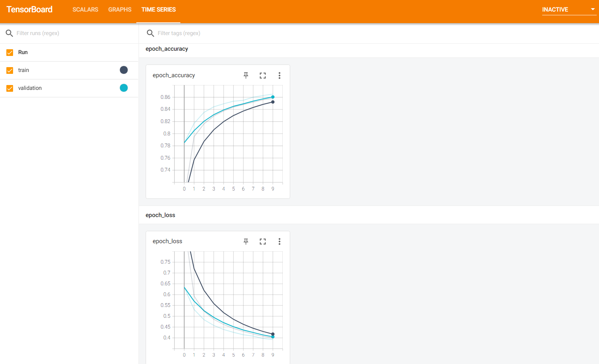The width and height of the screenshot is (599, 364).
Task: Select the TIME SERIES tab
Action: (x=158, y=10)
